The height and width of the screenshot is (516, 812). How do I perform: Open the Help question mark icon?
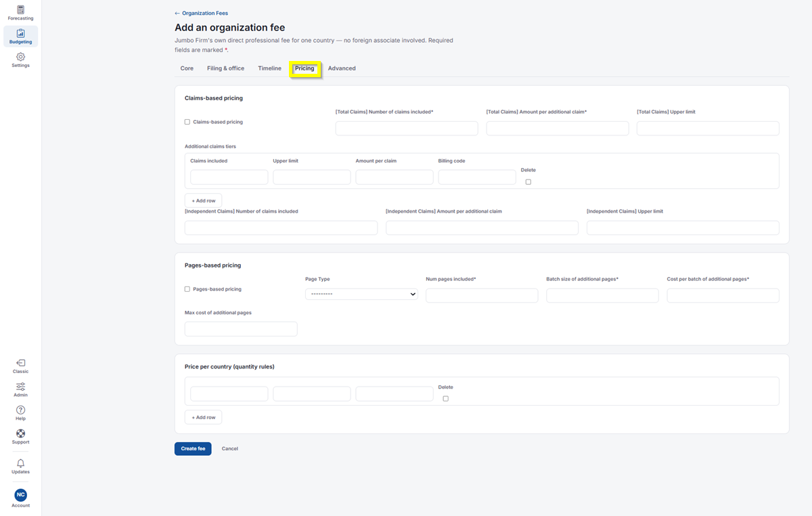coord(20,410)
